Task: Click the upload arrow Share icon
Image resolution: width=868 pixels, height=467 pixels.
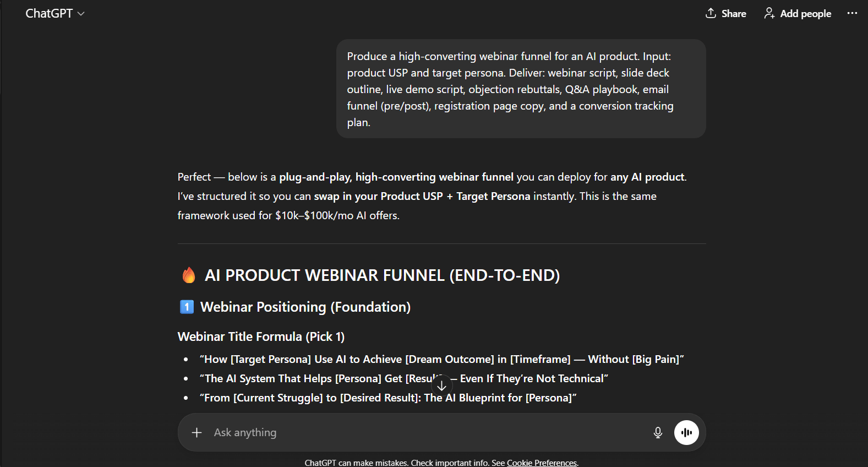Action: 711,13
